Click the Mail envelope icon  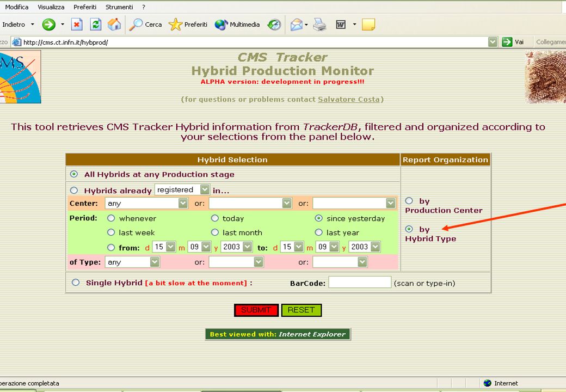pos(297,24)
